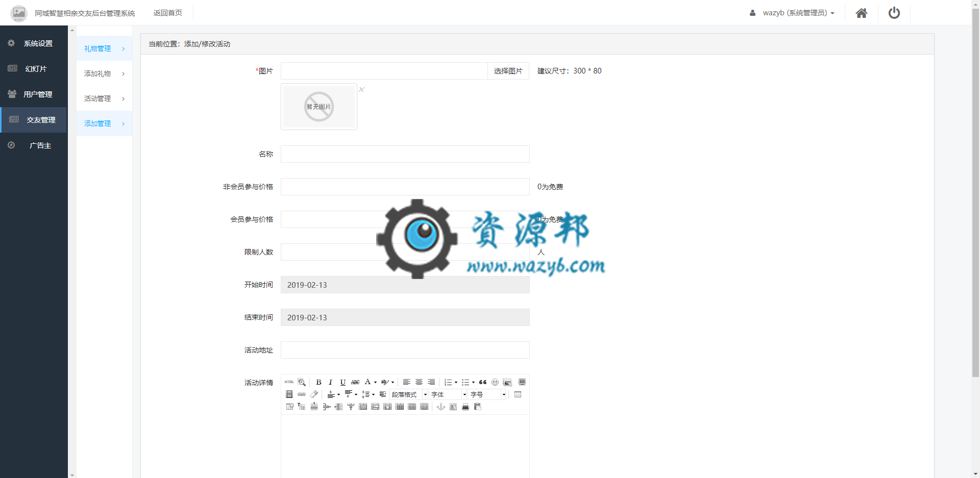This screenshot has height=478, width=980.
Task: Click the auto-typeset indent icon
Action: click(x=382, y=394)
